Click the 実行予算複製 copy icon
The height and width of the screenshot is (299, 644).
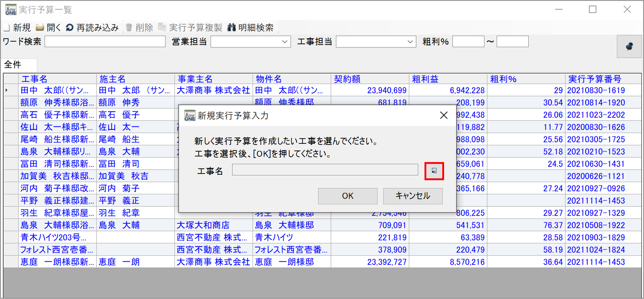[162, 28]
